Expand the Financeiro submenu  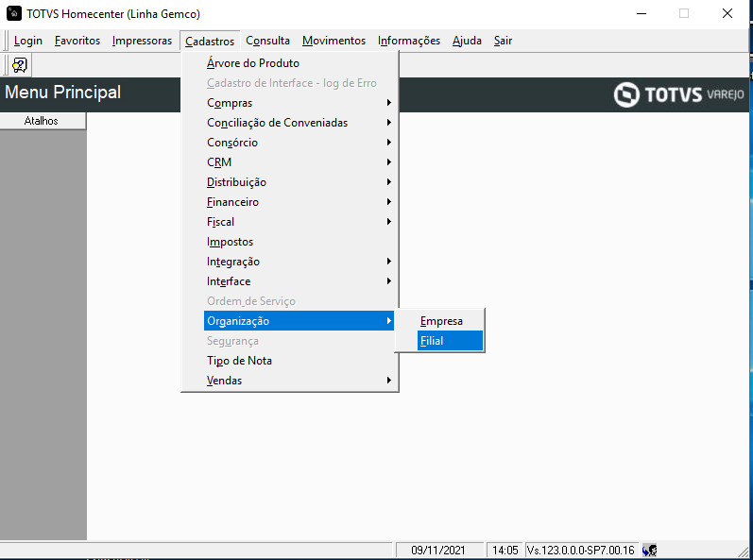[299, 202]
